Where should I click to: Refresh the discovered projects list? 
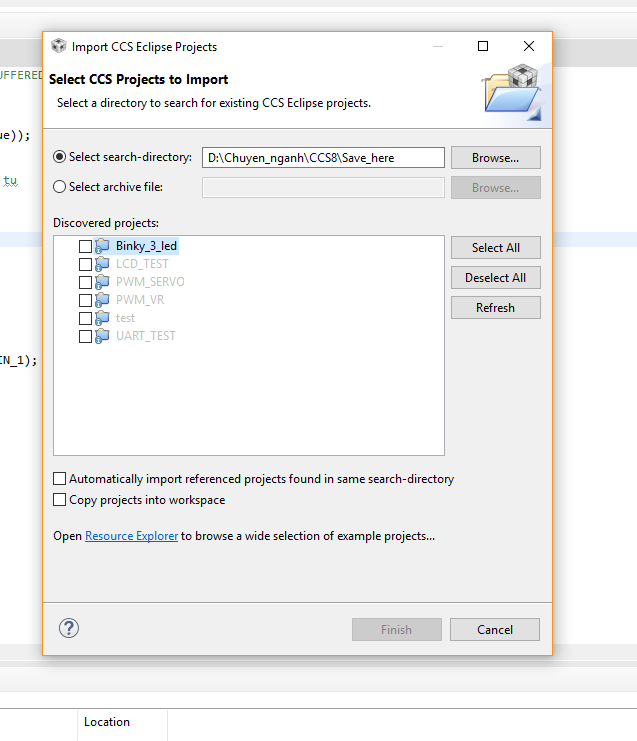tap(495, 308)
